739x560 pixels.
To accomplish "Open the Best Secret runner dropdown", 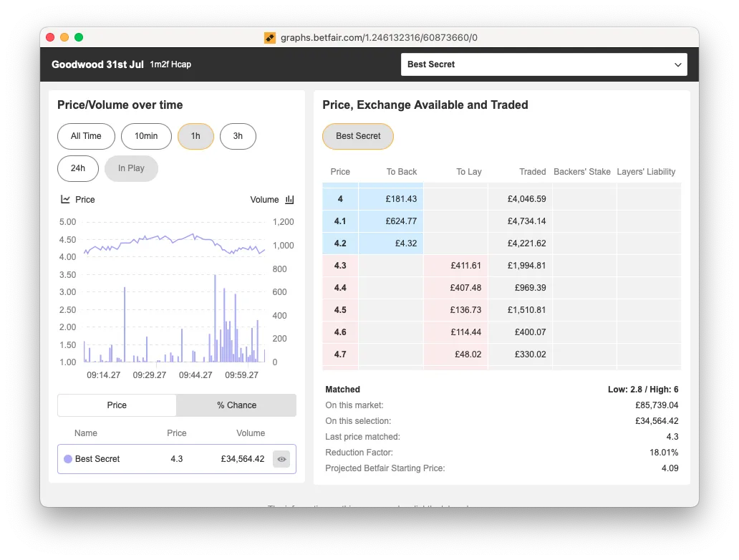I will (544, 64).
